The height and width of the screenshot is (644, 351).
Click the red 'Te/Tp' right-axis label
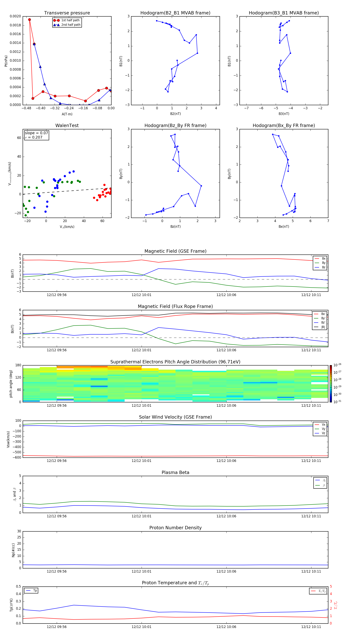[x=336, y=605]
